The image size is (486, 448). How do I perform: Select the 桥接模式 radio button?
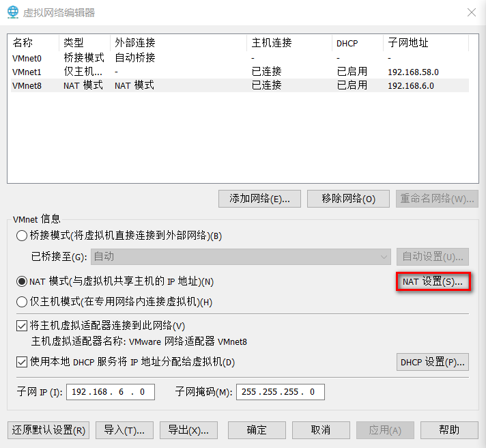point(22,236)
